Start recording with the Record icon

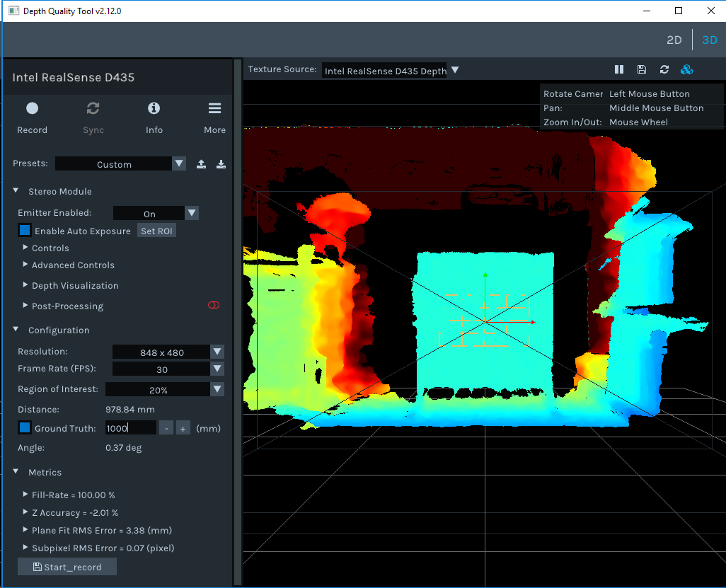pyautogui.click(x=32, y=108)
